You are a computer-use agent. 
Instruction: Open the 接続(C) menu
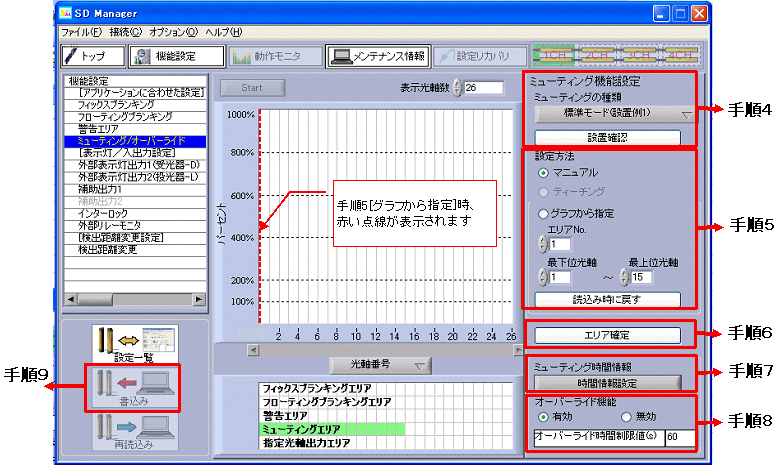coord(126,32)
